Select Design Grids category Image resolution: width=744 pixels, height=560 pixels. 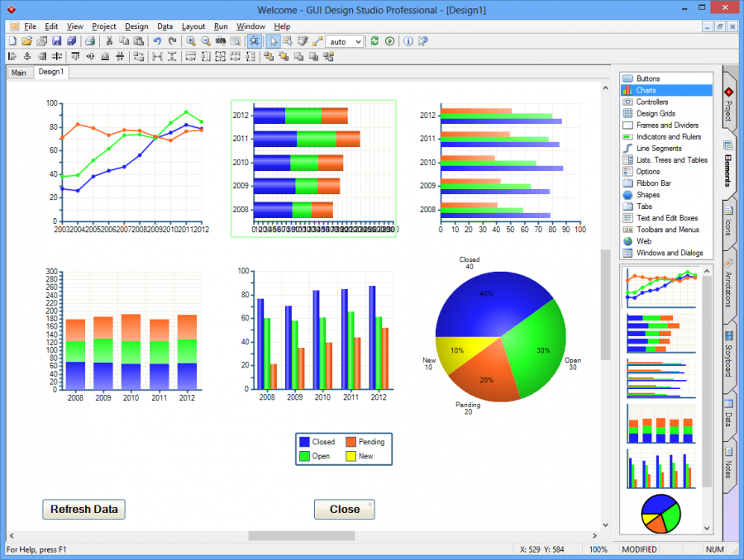(x=666, y=113)
